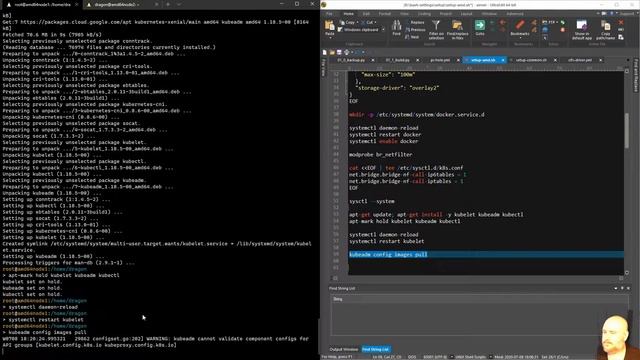Viewport: 640px width, 360px height.
Task: Click the sysctl --system line in editor
Action: pos(371,201)
